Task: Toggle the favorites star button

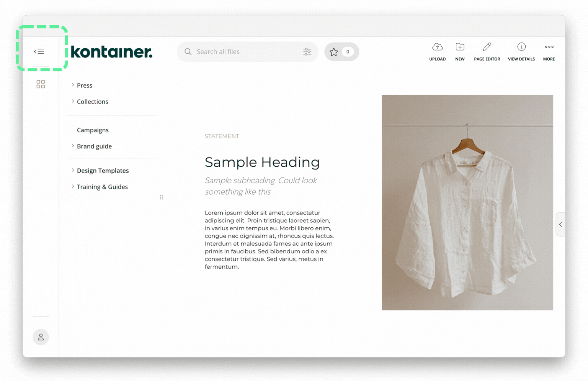Action: click(x=334, y=52)
